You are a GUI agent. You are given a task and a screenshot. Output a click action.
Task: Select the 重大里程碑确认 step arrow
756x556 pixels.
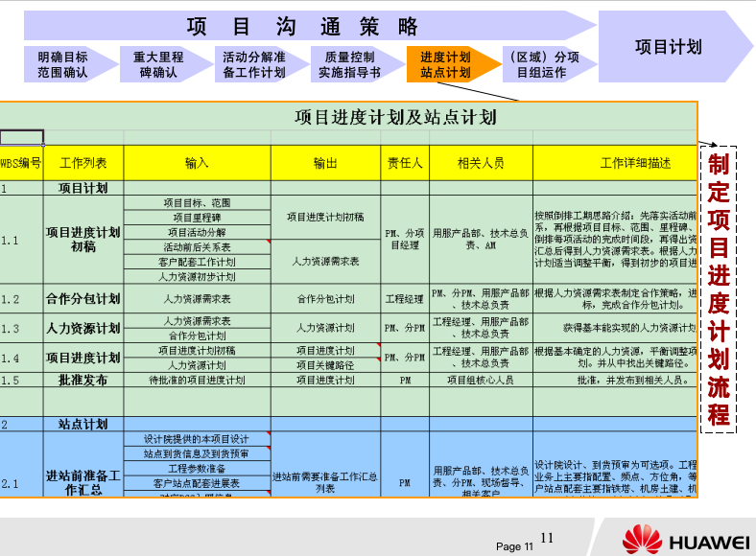click(x=166, y=64)
